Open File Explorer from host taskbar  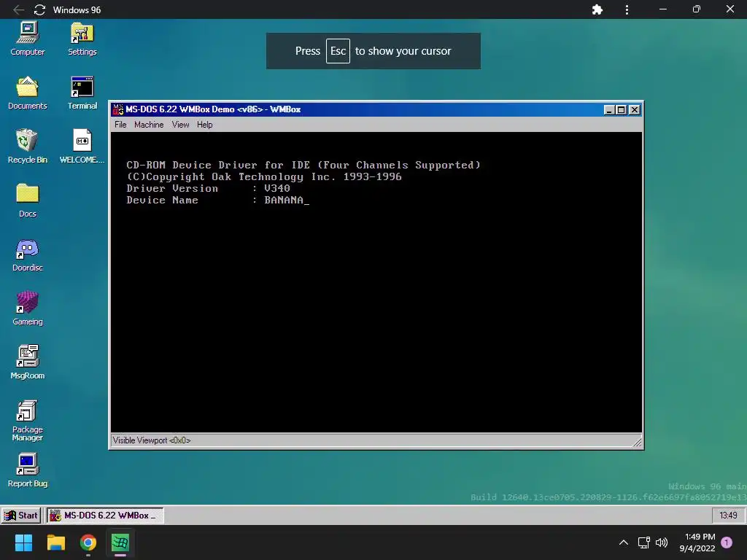tap(55, 542)
